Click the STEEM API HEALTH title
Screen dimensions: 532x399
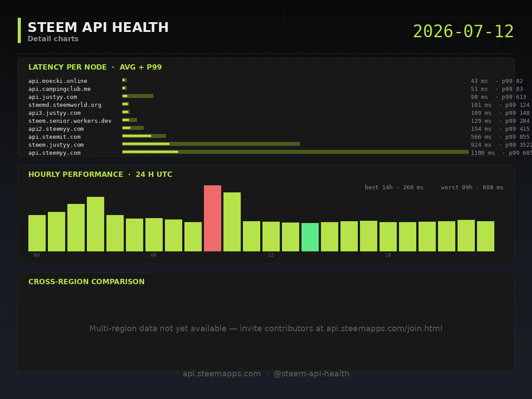(x=98, y=27)
